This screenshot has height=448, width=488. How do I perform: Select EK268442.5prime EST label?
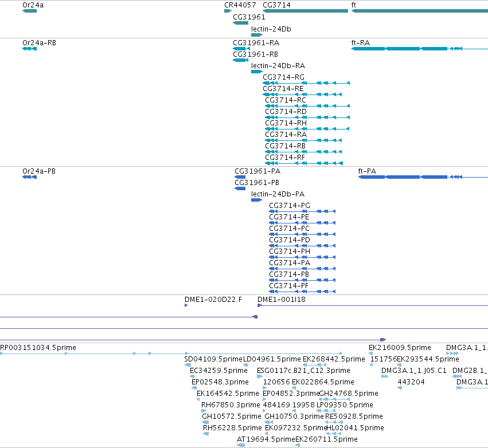point(334,359)
